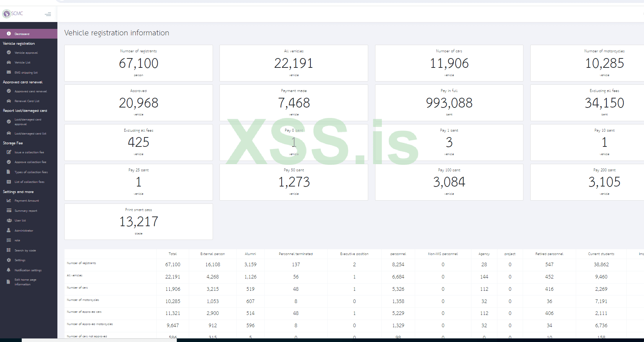This screenshot has width=644, height=342.
Task: Open Search by code grid icon
Action: pyautogui.click(x=9, y=250)
